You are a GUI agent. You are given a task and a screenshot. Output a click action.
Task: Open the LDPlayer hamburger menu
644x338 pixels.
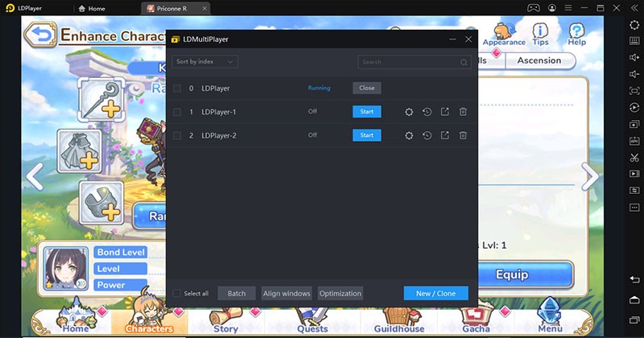coord(568,8)
